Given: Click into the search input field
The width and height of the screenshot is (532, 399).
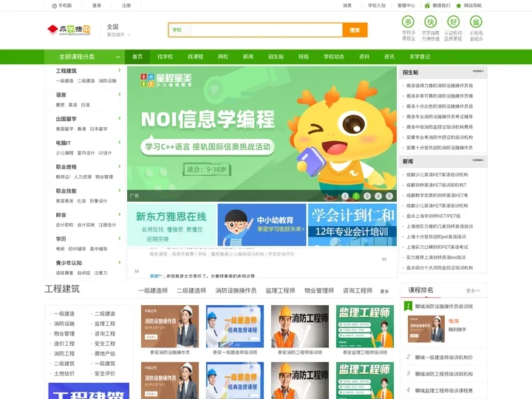Looking at the screenshot, I should click(x=266, y=30).
